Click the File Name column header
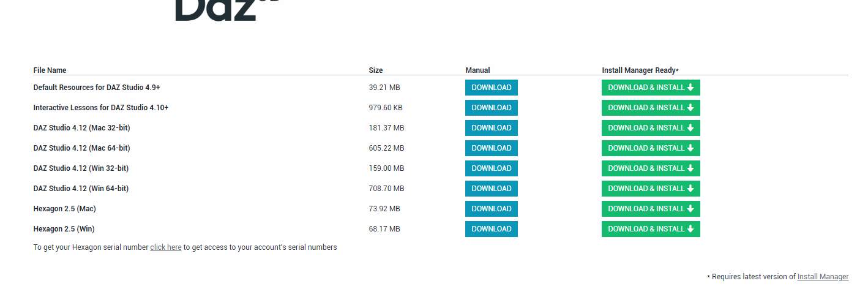The width and height of the screenshot is (868, 297). 50,70
